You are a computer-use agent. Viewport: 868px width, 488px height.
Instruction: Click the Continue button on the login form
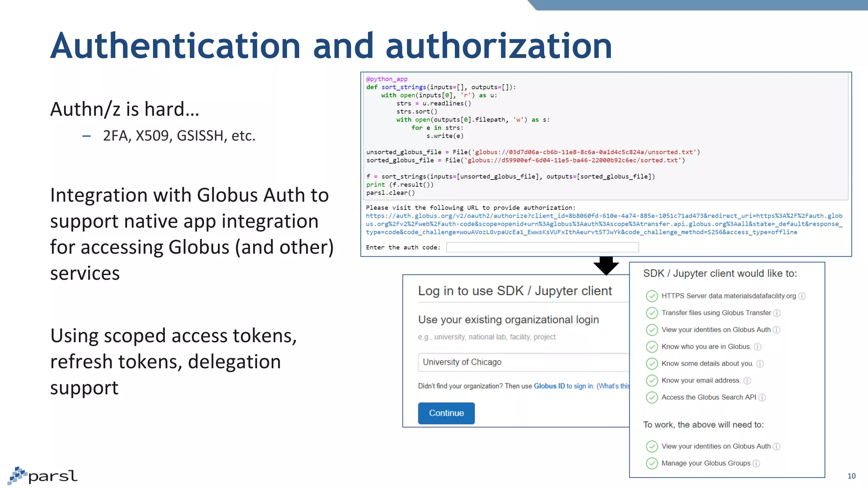[x=446, y=413]
